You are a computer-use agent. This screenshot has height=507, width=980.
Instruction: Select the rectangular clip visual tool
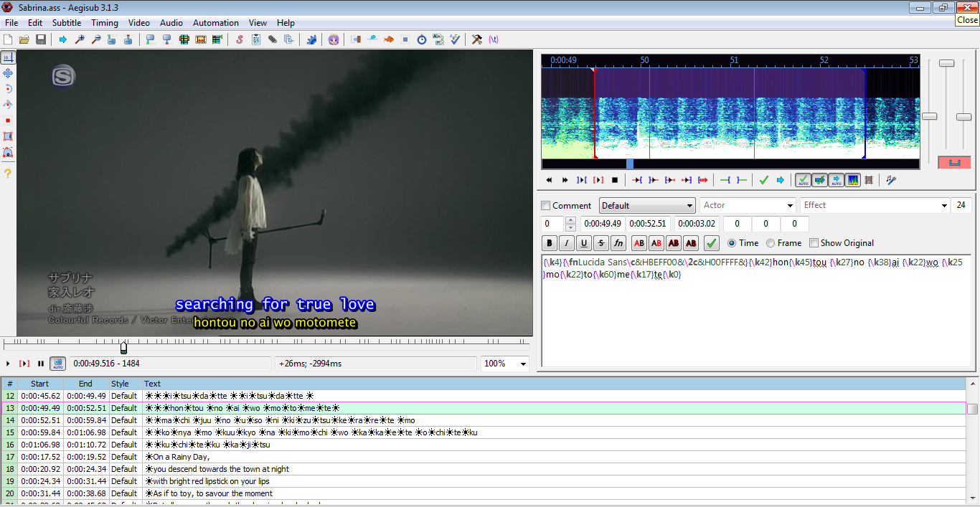click(x=8, y=136)
